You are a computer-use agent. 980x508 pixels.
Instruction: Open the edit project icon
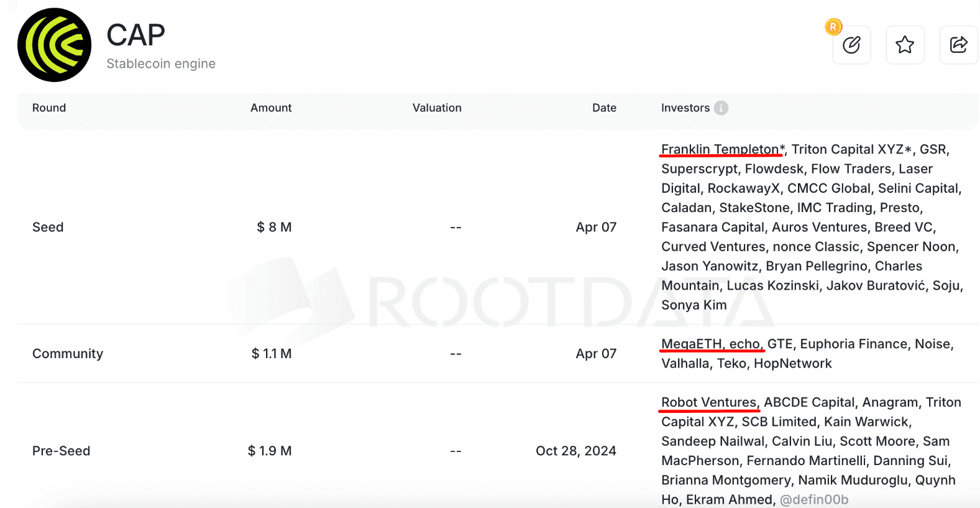[851, 45]
